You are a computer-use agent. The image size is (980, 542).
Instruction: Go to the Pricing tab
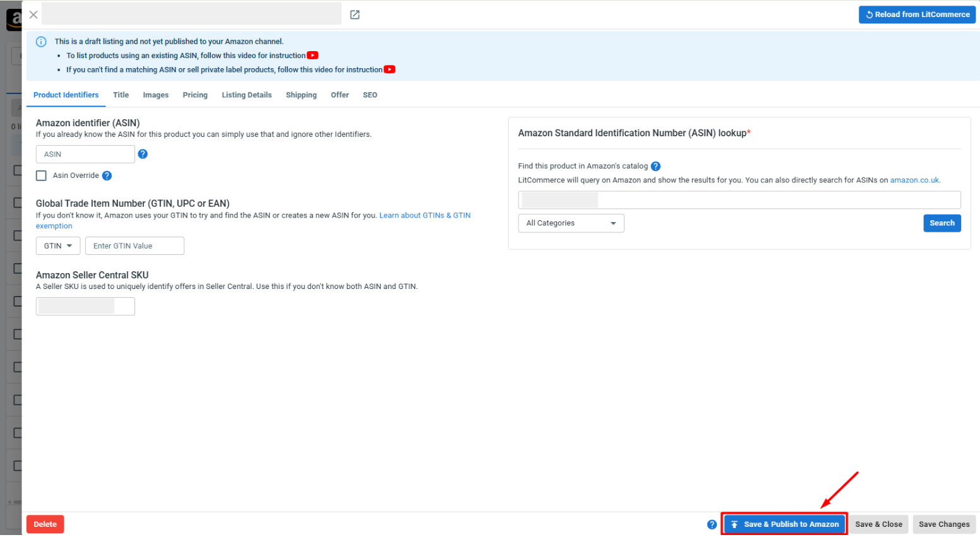click(195, 95)
